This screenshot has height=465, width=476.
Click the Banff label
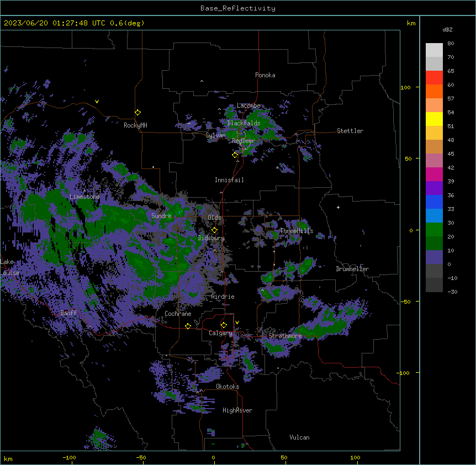(x=68, y=313)
